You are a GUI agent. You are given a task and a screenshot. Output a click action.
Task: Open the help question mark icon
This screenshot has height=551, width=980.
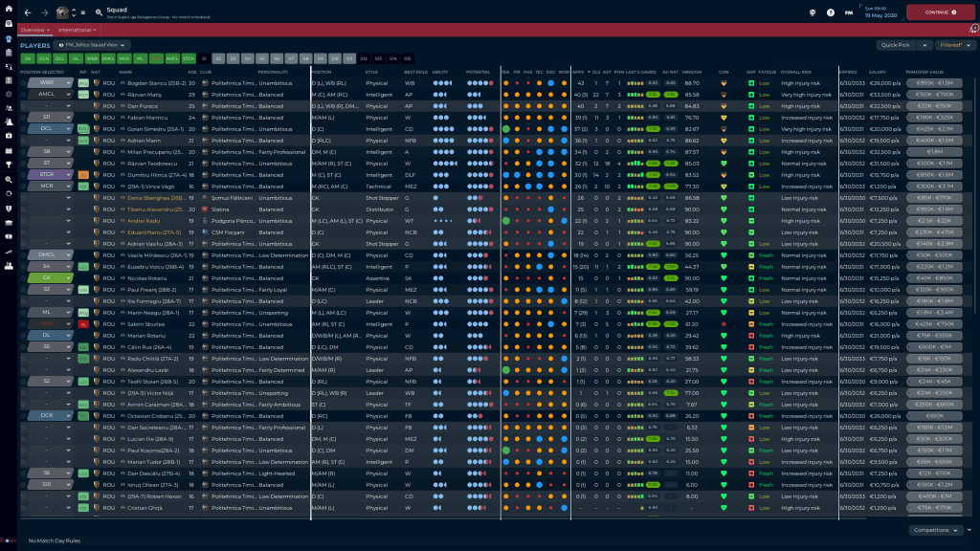(x=831, y=12)
